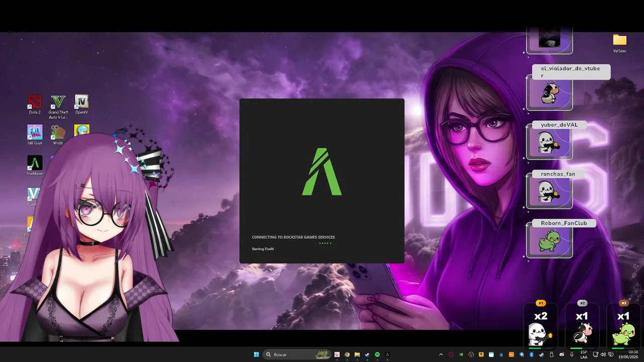Select the FiveM.exe desktop shortcut
Viewport: 644px width, 362px height.
35,165
